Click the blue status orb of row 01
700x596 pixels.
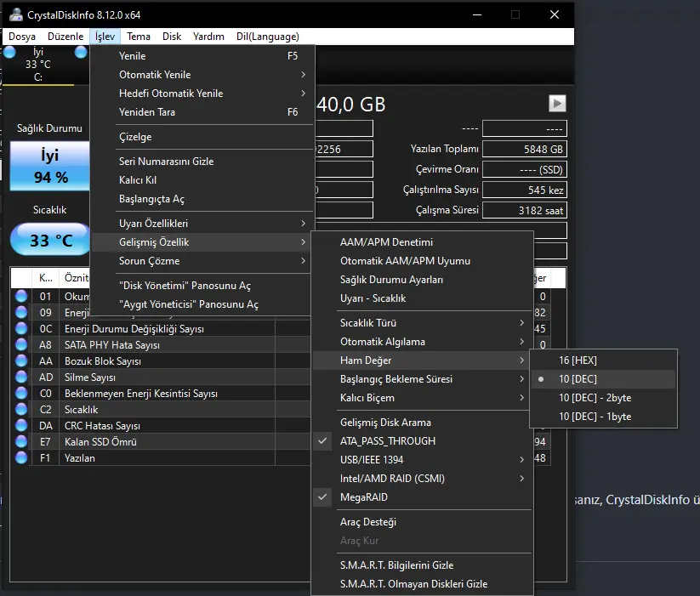point(21,296)
